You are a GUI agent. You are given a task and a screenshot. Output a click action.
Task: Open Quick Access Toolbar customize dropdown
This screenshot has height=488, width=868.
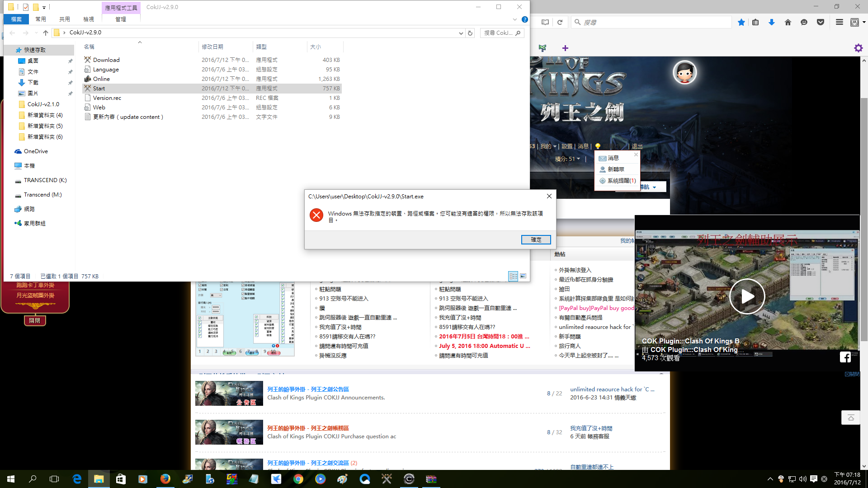pyautogui.click(x=44, y=7)
